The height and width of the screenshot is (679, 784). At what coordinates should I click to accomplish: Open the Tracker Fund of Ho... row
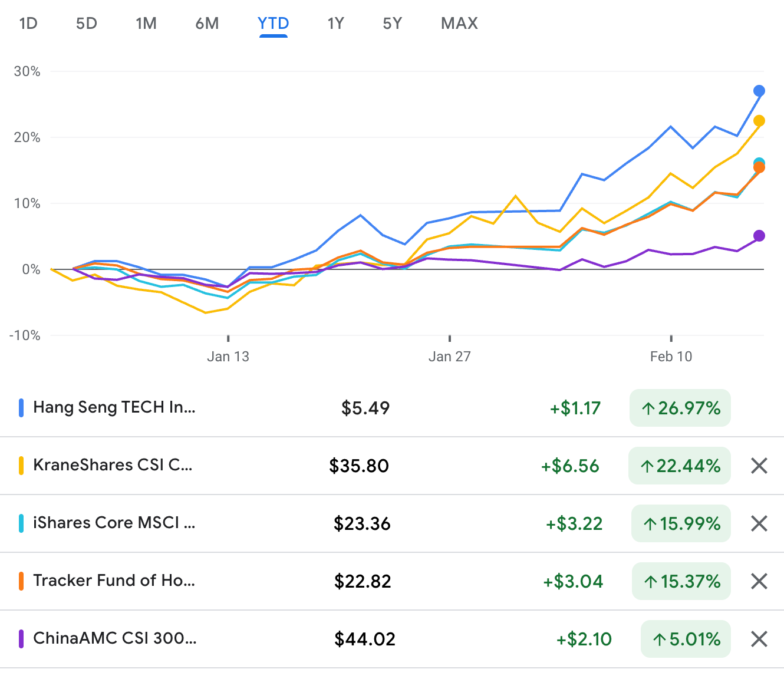pyautogui.click(x=392, y=581)
